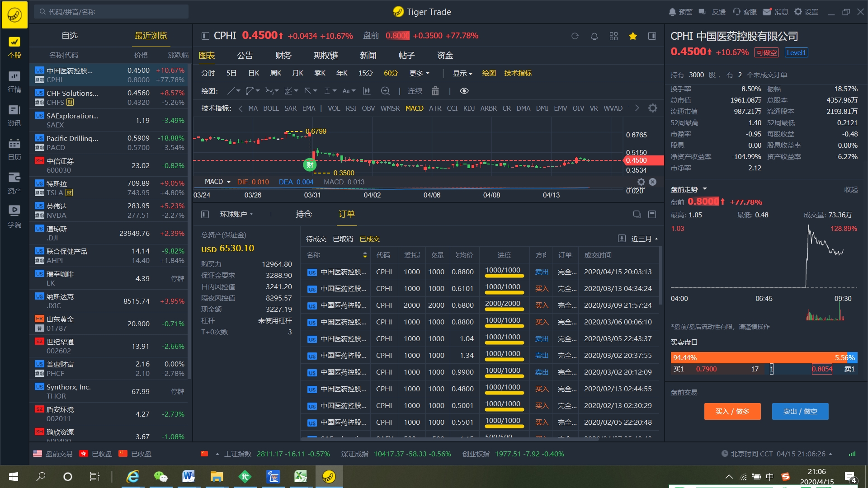Click the export icon next to 近三月
The width and height of the screenshot is (868, 488).
622,239
